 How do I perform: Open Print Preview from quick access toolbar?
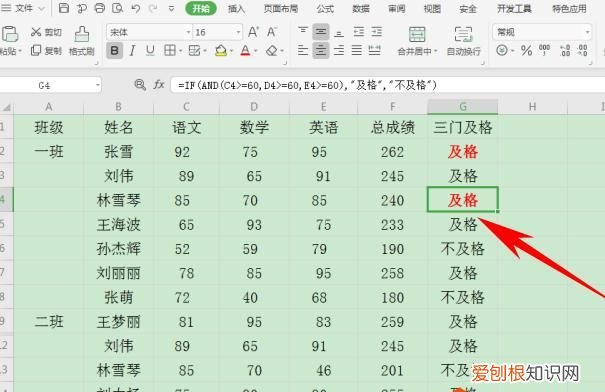pos(117,8)
